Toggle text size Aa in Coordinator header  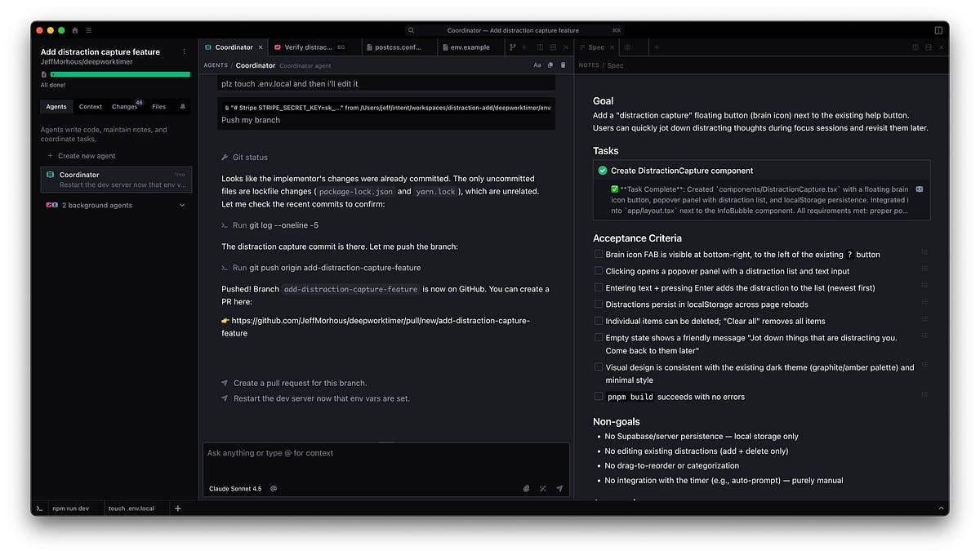click(x=537, y=65)
